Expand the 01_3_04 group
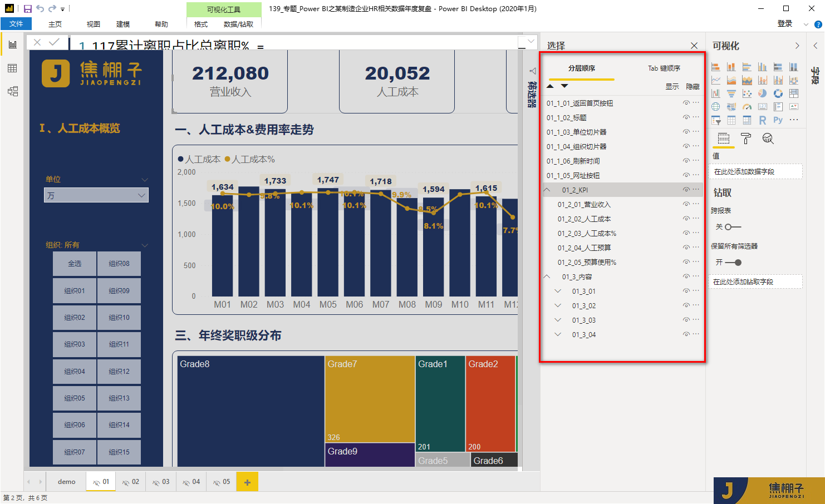 [x=558, y=334]
